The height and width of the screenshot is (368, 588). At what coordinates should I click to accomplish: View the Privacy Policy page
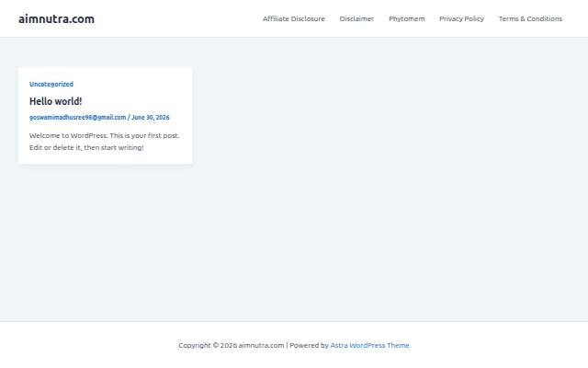pyautogui.click(x=461, y=18)
